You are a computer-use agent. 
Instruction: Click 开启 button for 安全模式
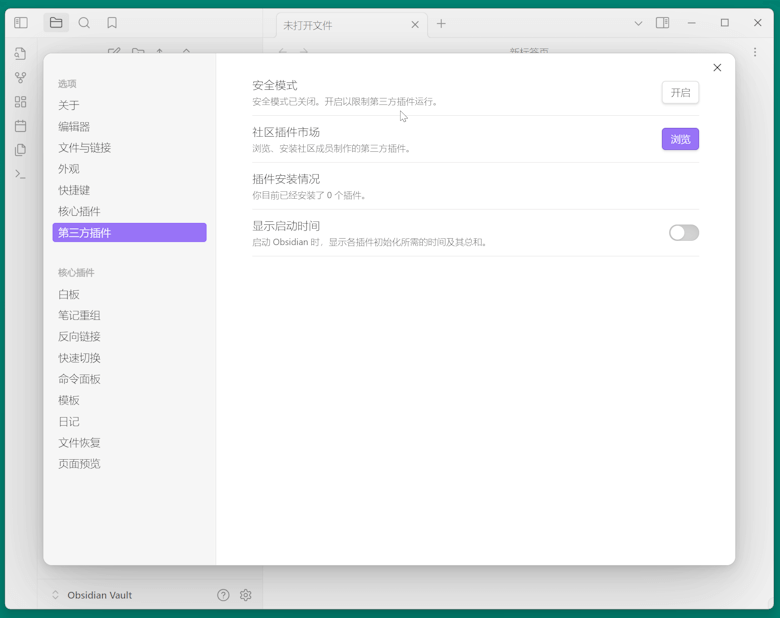pyautogui.click(x=680, y=93)
